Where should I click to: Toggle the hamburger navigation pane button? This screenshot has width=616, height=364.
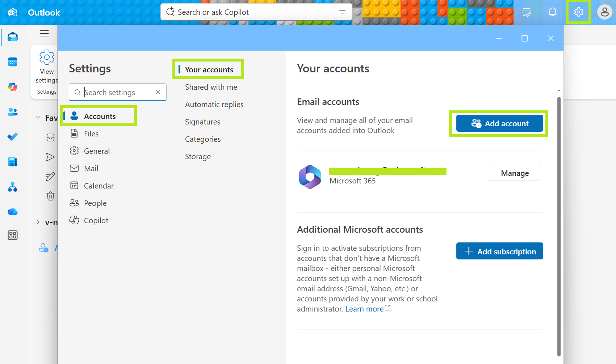(44, 34)
